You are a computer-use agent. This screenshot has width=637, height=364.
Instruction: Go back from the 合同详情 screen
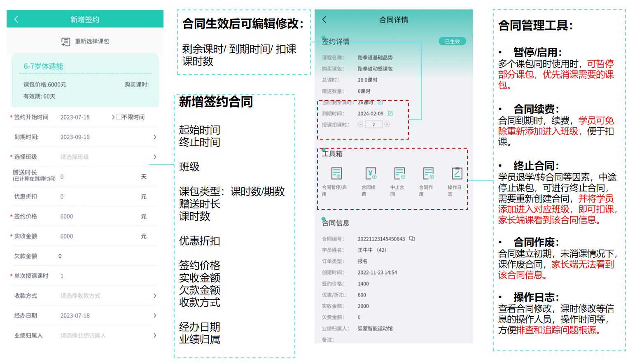(324, 19)
